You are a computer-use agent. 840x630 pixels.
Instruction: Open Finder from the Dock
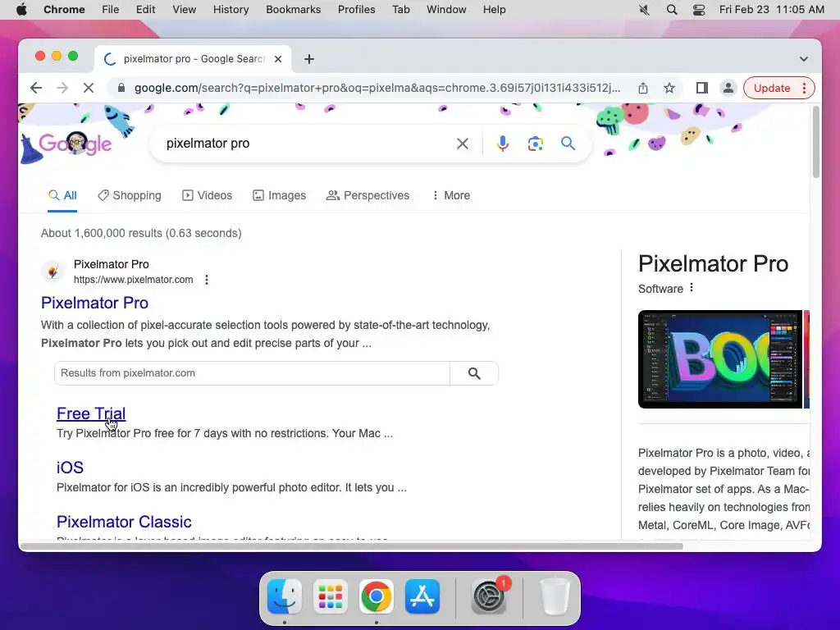(285, 596)
